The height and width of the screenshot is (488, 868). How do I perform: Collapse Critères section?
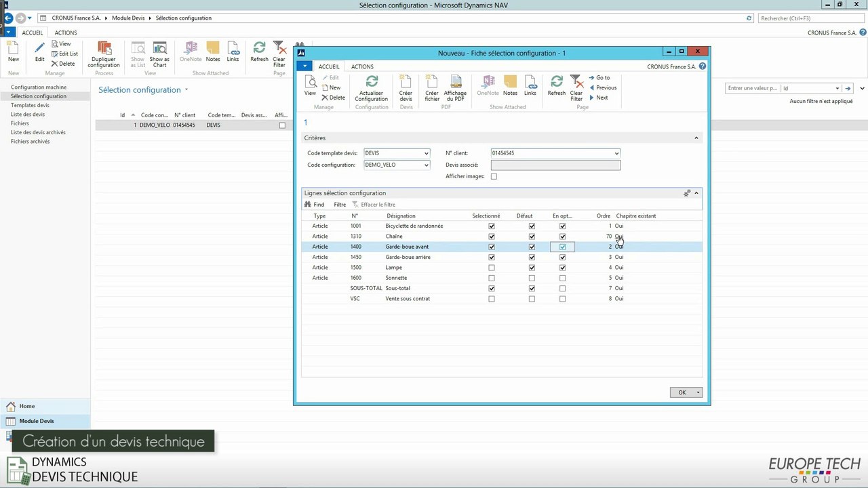(x=696, y=138)
